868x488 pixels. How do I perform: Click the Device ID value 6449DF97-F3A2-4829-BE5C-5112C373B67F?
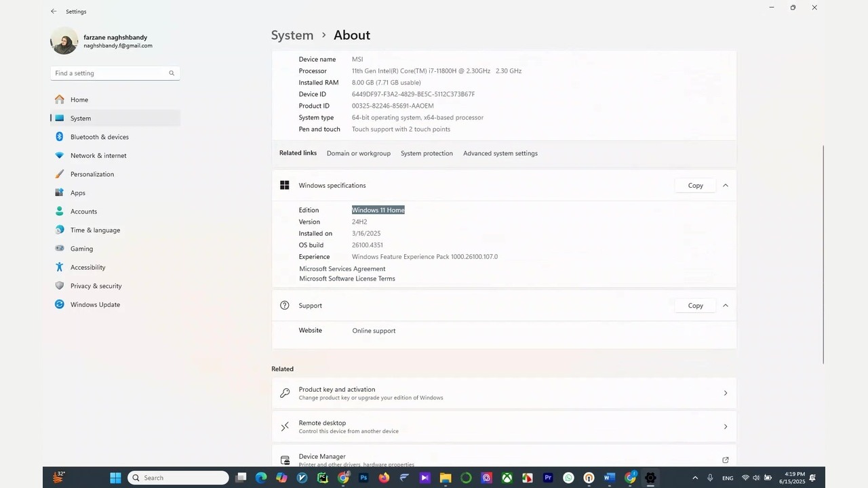click(x=413, y=94)
